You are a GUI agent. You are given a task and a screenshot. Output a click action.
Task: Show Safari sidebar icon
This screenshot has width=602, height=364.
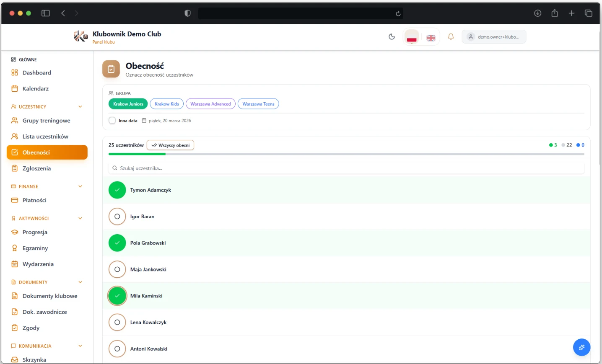(46, 13)
